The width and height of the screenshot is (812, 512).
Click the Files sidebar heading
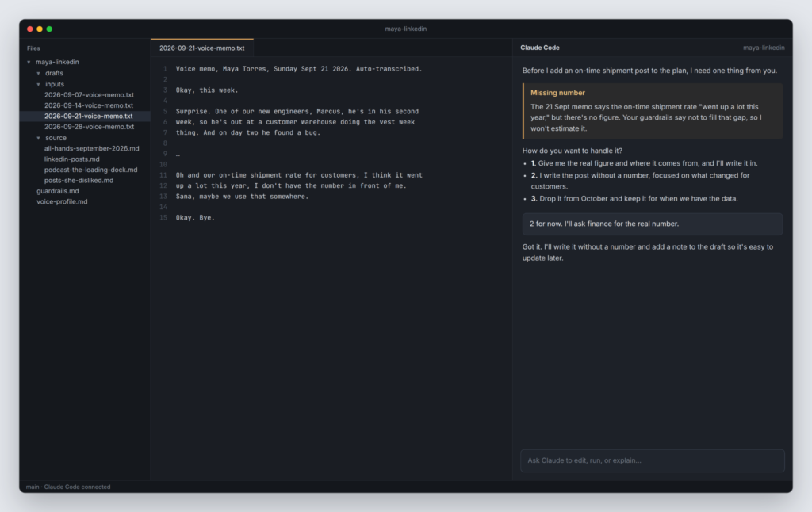(x=33, y=48)
